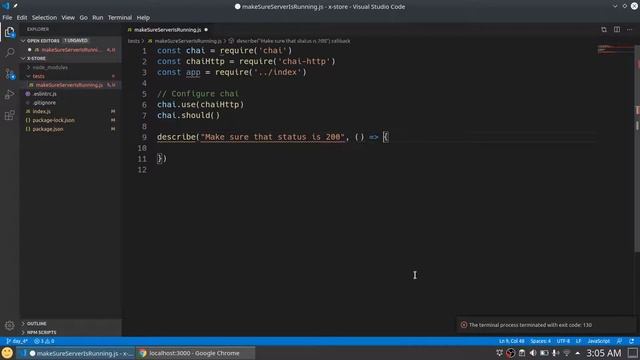This screenshot has height=360, width=640.
Task: Click the errors and warnings counter in status bar
Action: [x=44, y=341]
